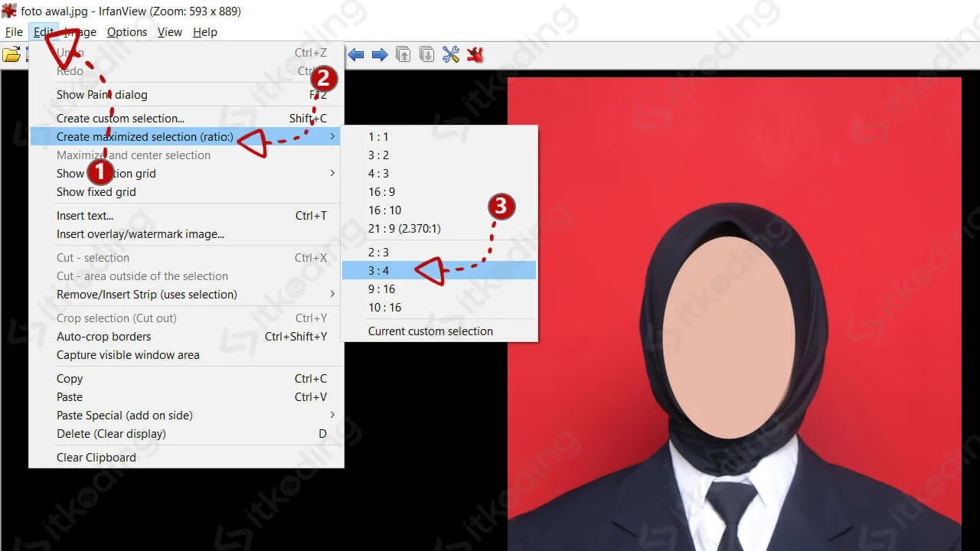This screenshot has width=980, height=551.
Task: Select the 16 : 9 ratio
Action: coord(439,192)
